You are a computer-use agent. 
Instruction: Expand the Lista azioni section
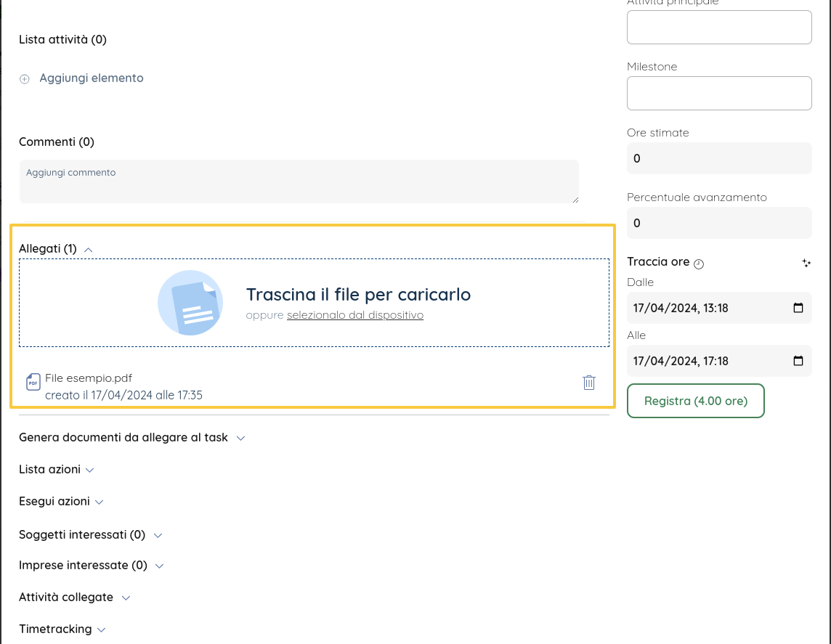point(90,470)
